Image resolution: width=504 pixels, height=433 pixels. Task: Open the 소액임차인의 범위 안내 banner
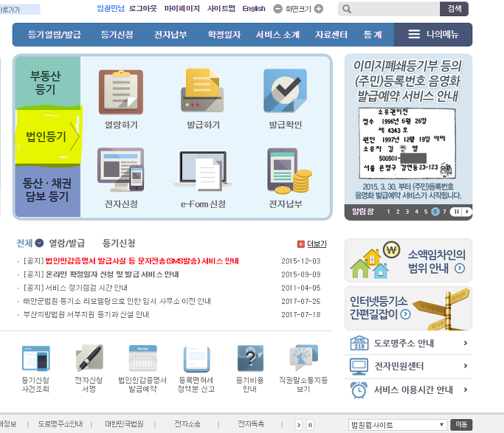tap(408, 260)
